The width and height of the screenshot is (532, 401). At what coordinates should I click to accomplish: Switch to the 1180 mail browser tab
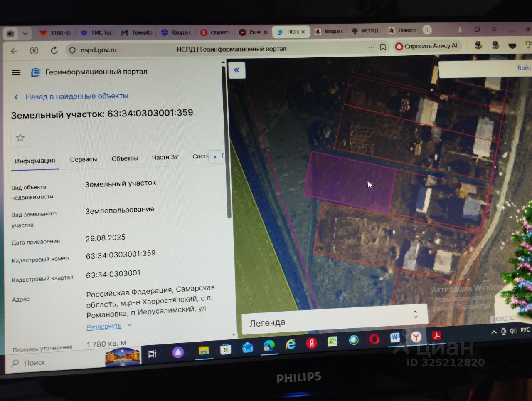pyautogui.click(x=55, y=33)
